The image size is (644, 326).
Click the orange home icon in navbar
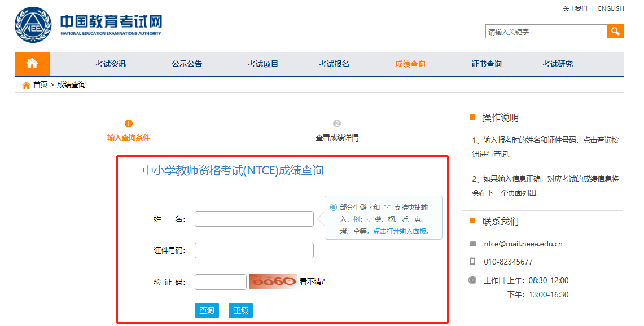[x=32, y=64]
